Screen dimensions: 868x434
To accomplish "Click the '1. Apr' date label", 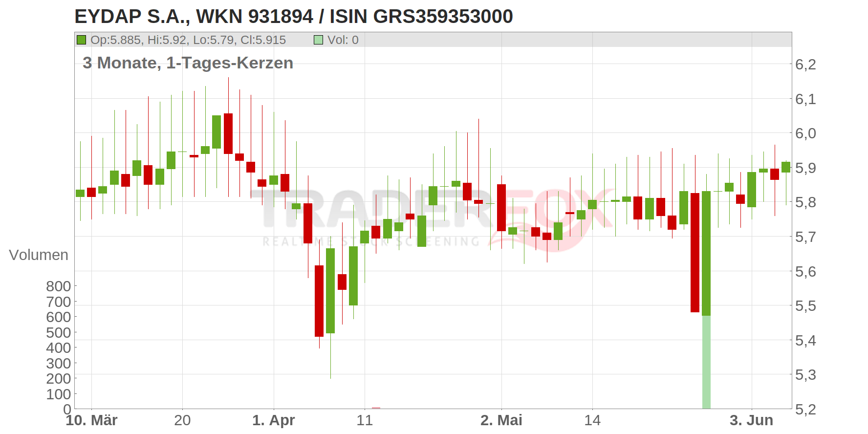I will (274, 420).
